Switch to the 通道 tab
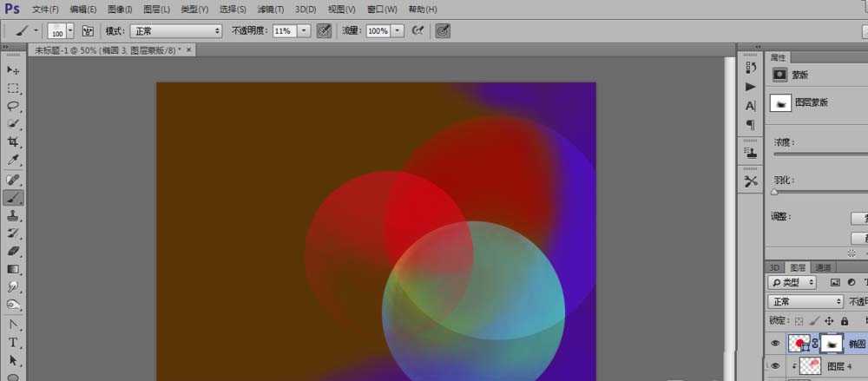Image resolution: width=868 pixels, height=381 pixels. tap(824, 267)
